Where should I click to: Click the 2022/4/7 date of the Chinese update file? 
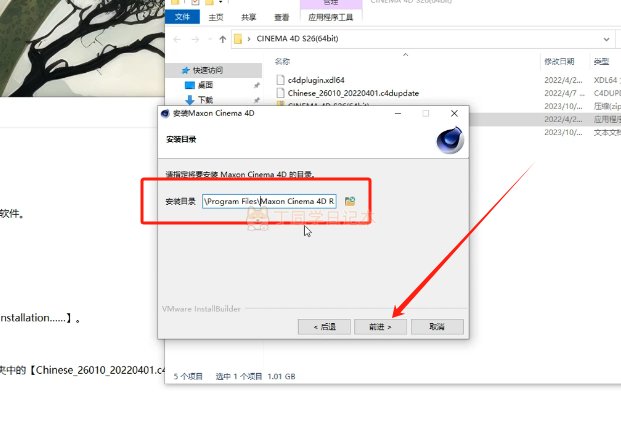[564, 93]
